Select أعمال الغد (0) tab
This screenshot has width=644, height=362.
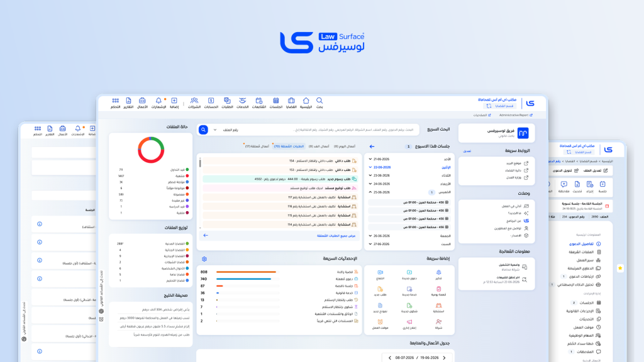[x=319, y=146]
